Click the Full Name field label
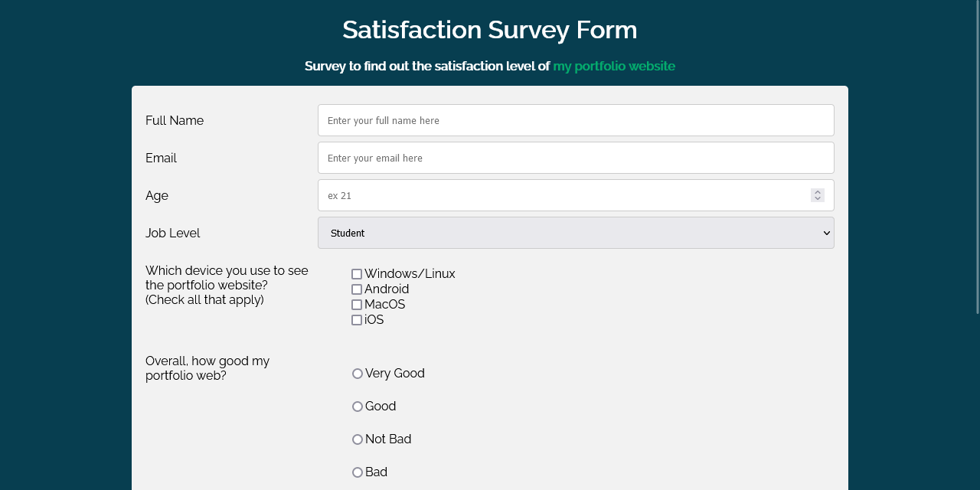The height and width of the screenshot is (490, 980). click(x=174, y=120)
